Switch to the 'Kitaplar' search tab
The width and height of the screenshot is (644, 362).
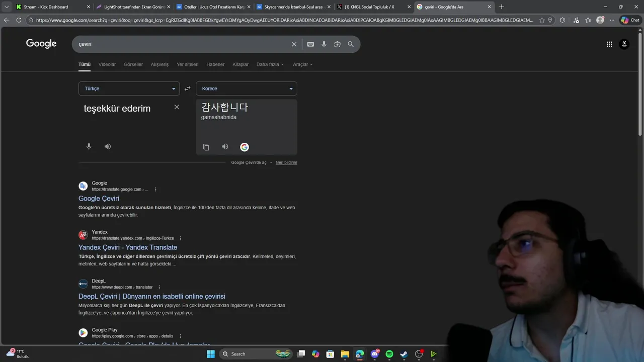[x=240, y=64]
